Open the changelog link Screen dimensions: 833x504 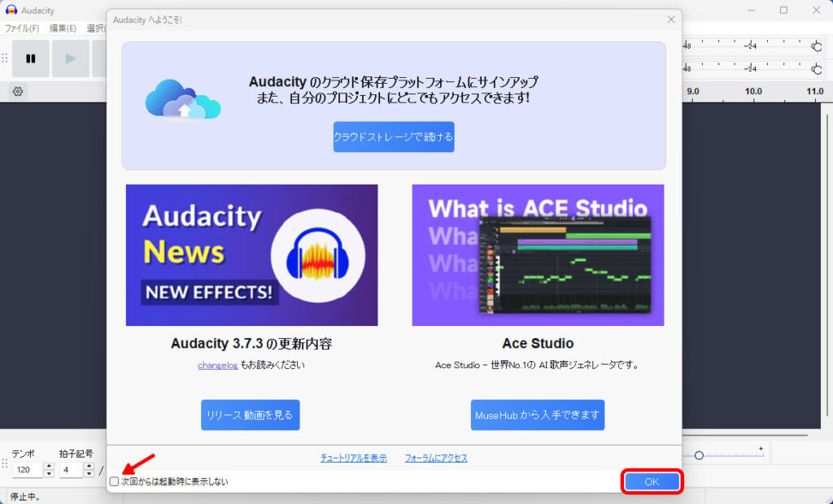[218, 365]
